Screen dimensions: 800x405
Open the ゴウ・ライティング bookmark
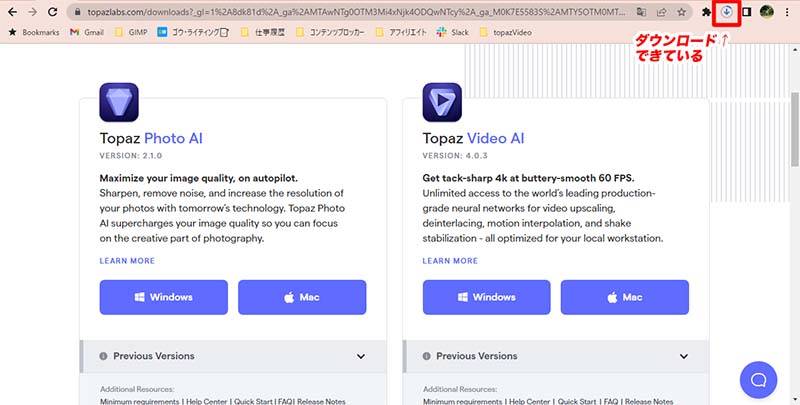click(x=193, y=32)
